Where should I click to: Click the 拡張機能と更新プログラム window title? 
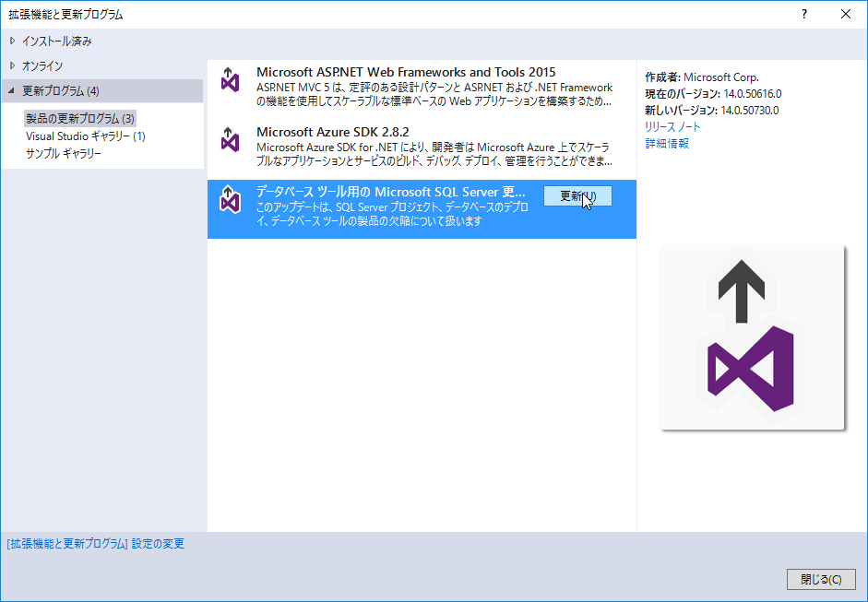pyautogui.click(x=65, y=15)
